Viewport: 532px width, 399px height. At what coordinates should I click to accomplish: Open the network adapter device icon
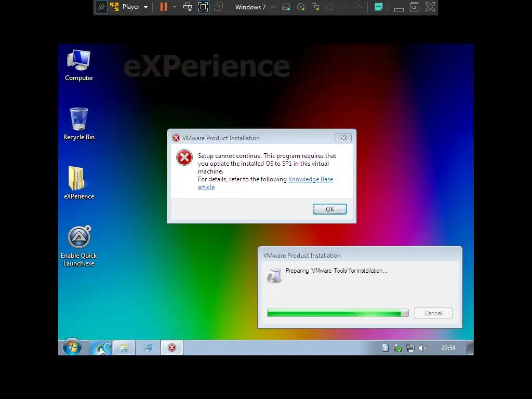[x=315, y=7]
